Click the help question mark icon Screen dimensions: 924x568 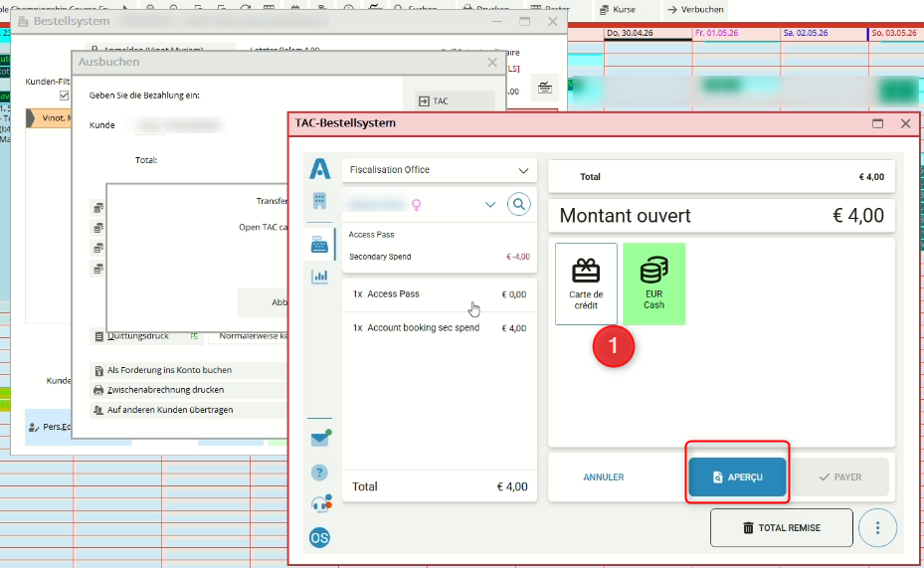319,473
